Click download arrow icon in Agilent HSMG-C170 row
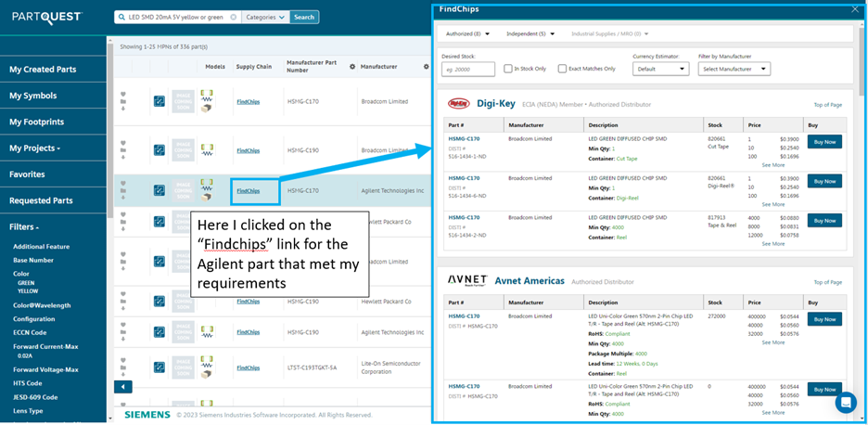868x425 pixels. 123,198
